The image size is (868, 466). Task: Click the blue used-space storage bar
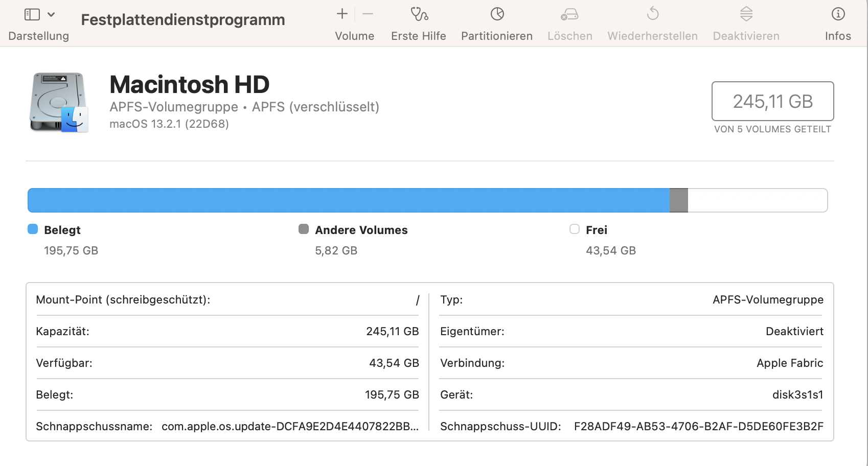click(x=348, y=200)
